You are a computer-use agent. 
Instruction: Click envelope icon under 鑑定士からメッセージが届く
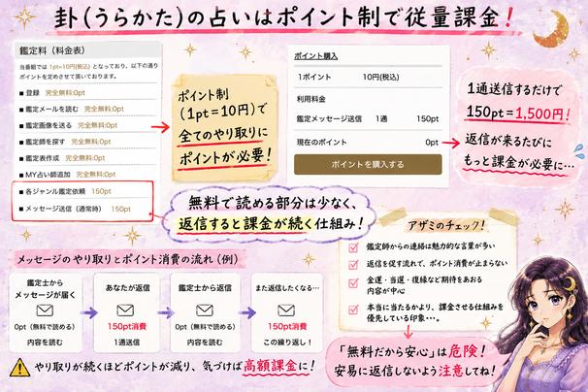coord(45,310)
